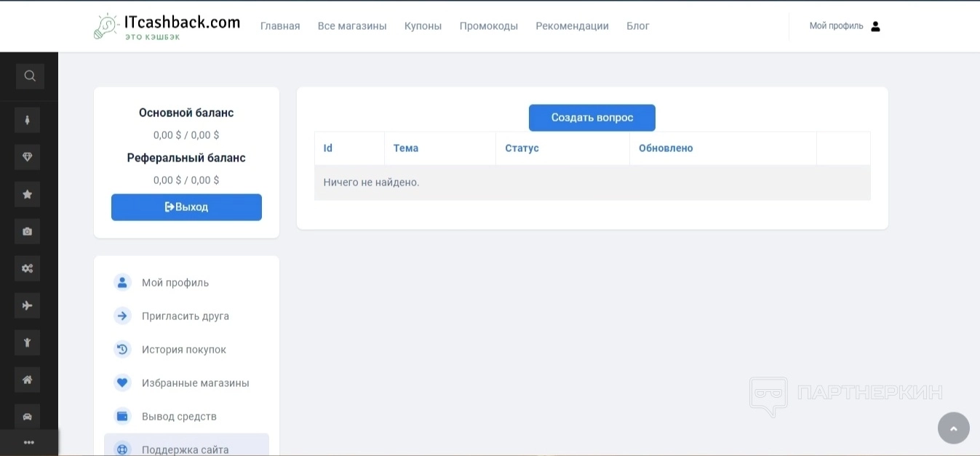
Task: Select the house category icon
Action: (x=27, y=380)
